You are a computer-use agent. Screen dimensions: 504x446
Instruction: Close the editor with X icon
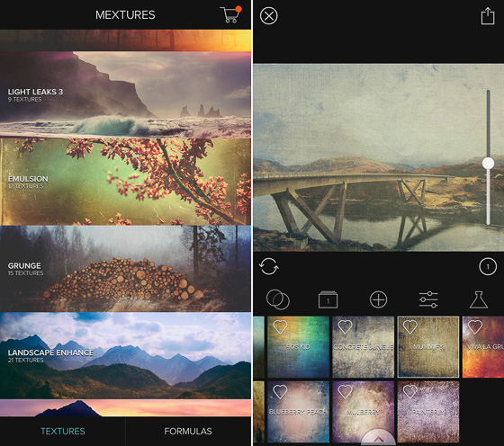269,15
